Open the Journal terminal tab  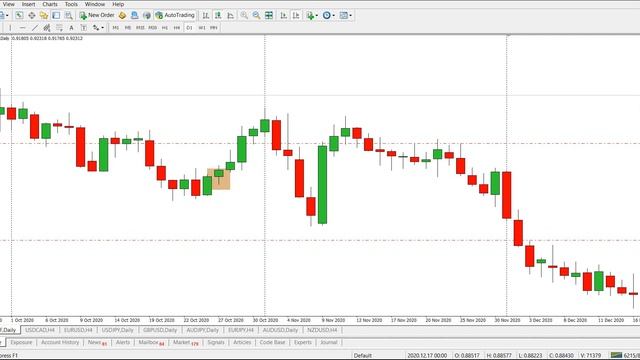tap(329, 342)
